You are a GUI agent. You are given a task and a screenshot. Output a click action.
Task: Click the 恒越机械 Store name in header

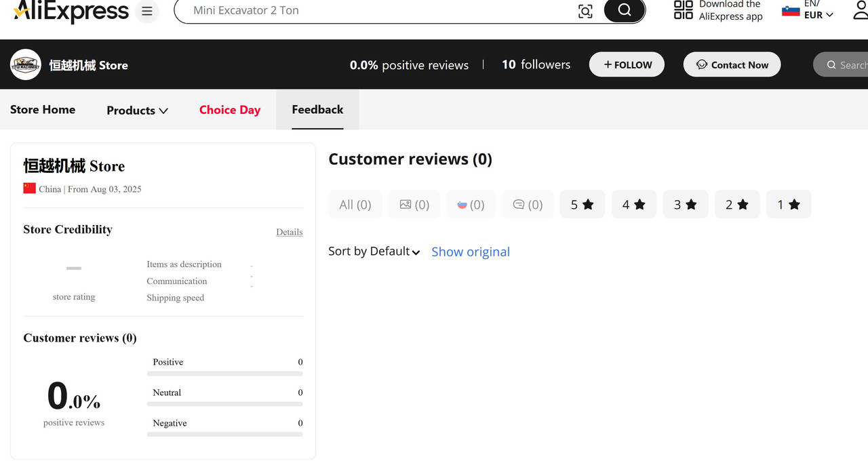coord(88,65)
